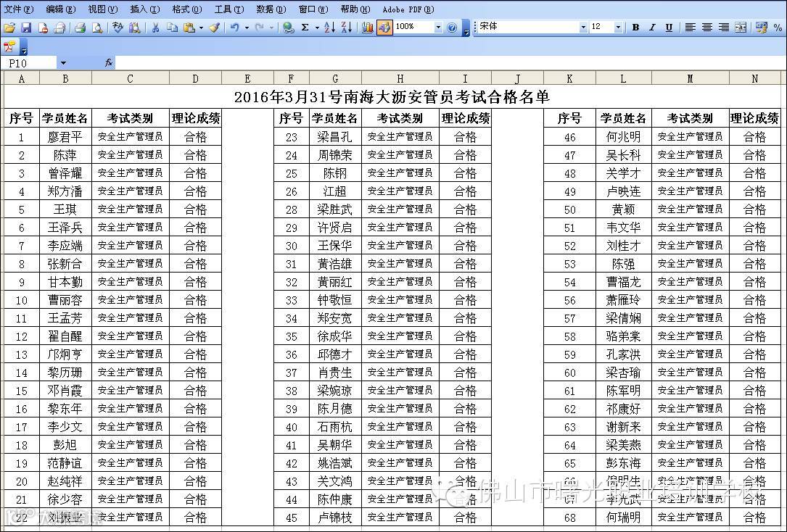Open the 数据(D) menu

coord(271,9)
